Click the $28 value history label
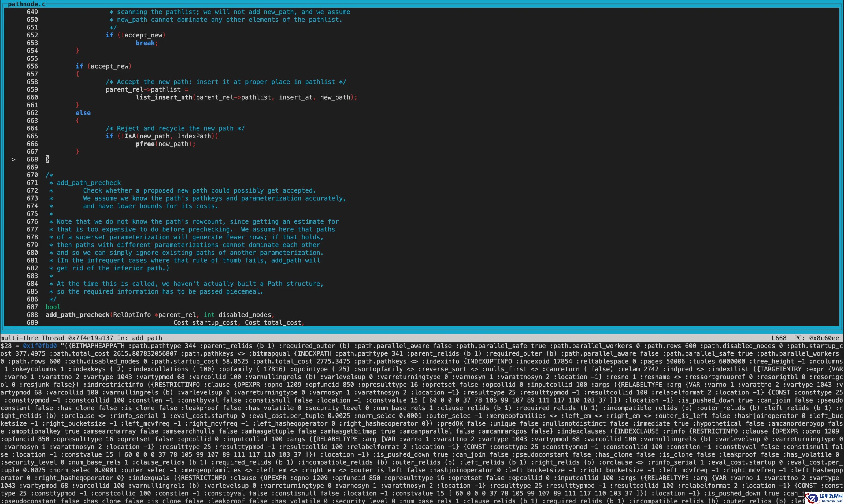Screen dimensions: 844x504 (x=6, y=346)
